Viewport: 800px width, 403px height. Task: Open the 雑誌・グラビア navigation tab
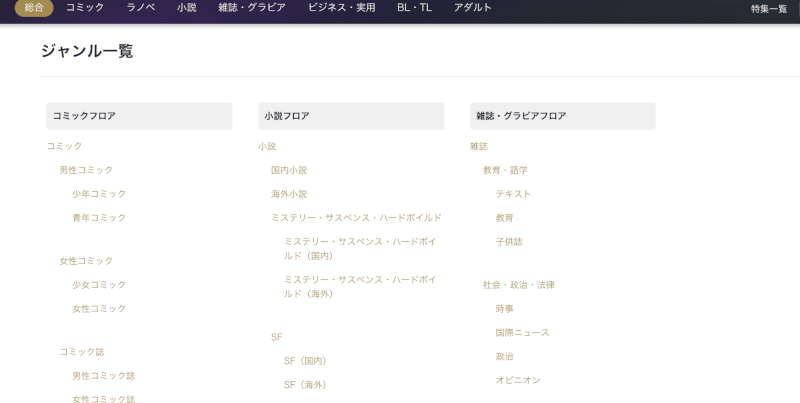(252, 8)
